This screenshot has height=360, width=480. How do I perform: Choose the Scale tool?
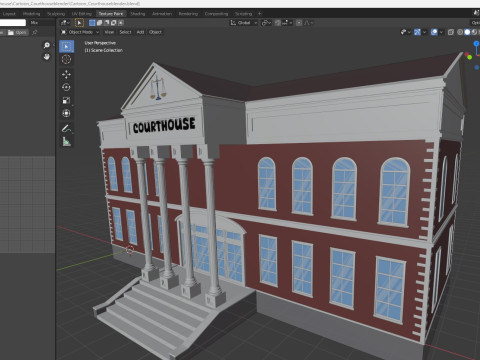[x=66, y=100]
